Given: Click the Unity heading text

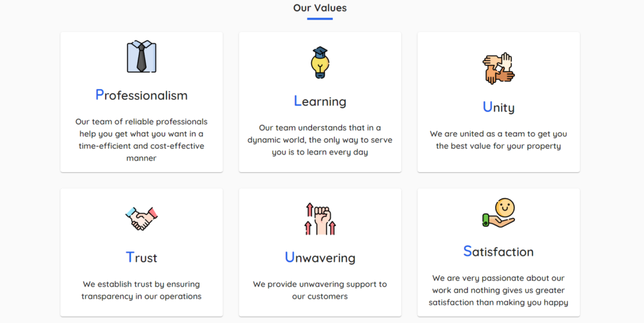Looking at the screenshot, I should point(499,107).
